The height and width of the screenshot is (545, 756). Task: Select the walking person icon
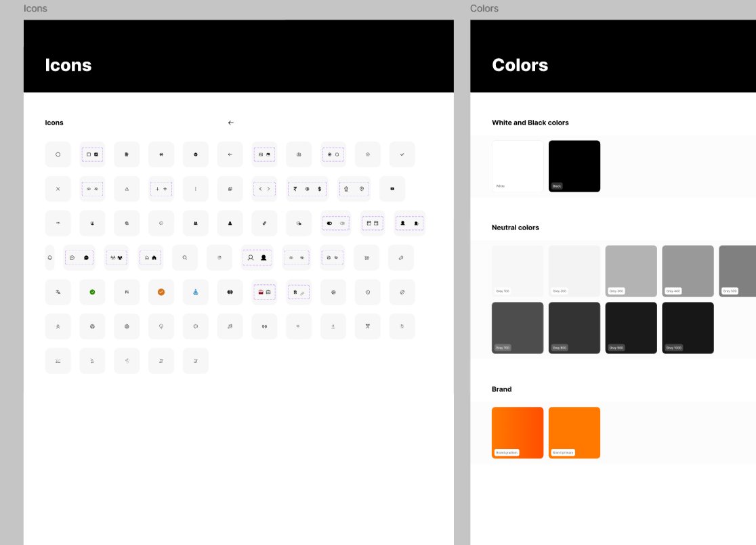click(58, 326)
